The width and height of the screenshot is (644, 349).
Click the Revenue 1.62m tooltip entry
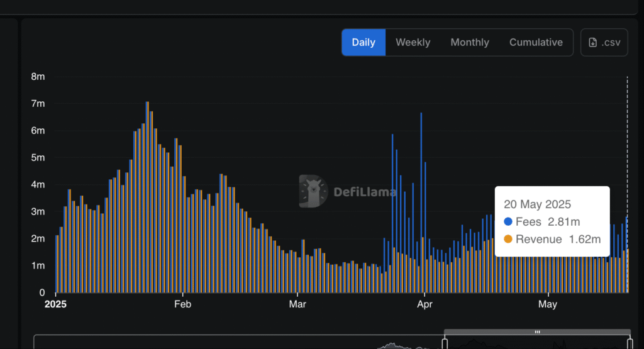pyautogui.click(x=552, y=239)
